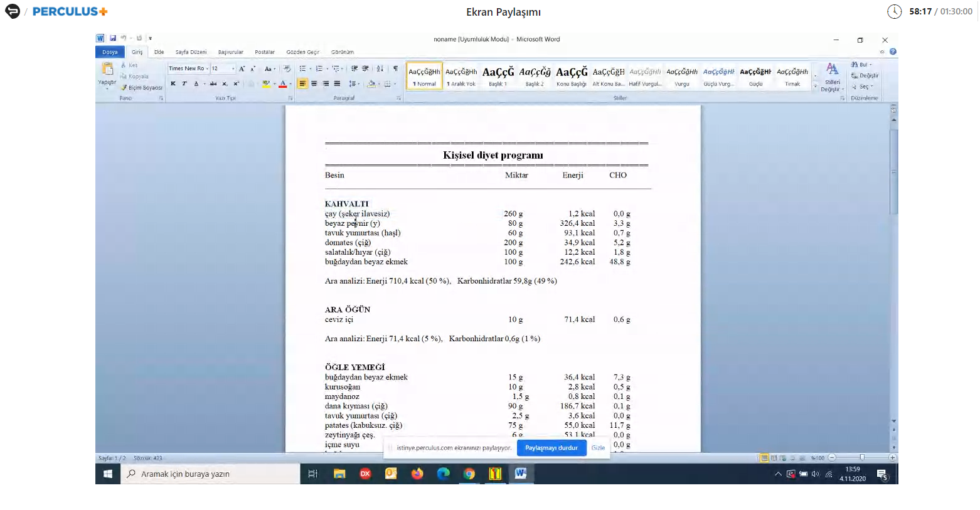Click the Gizle link in sharing bar
Viewport: 980px width, 510px height.
point(598,448)
